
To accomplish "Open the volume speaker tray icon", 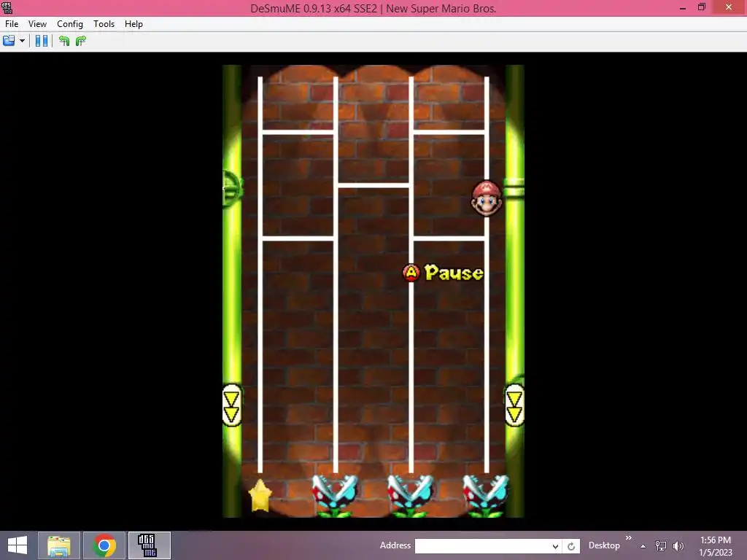I will 678,546.
